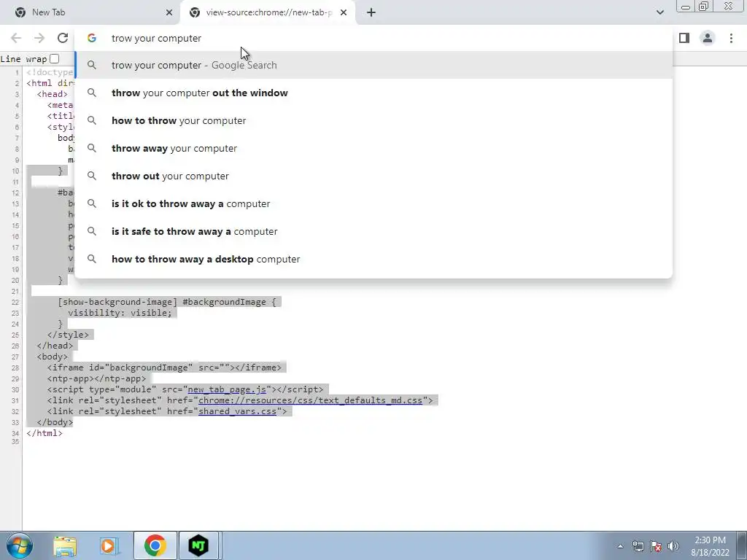Click the '<ntp-app></ntp-app>' source line
Screen dimensions: 747x560
click(x=97, y=378)
